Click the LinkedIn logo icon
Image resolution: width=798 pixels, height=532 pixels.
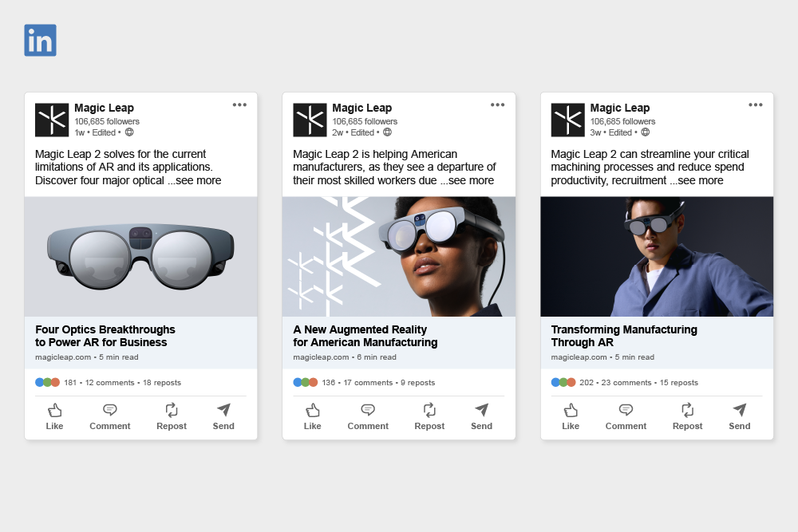[x=40, y=40]
